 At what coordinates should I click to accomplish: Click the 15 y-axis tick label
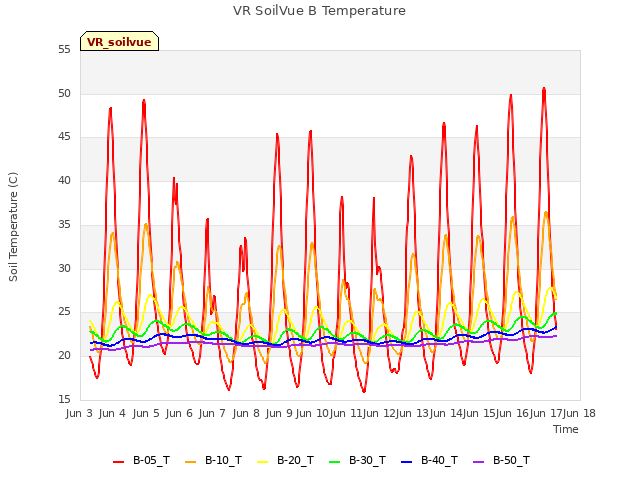(64, 399)
